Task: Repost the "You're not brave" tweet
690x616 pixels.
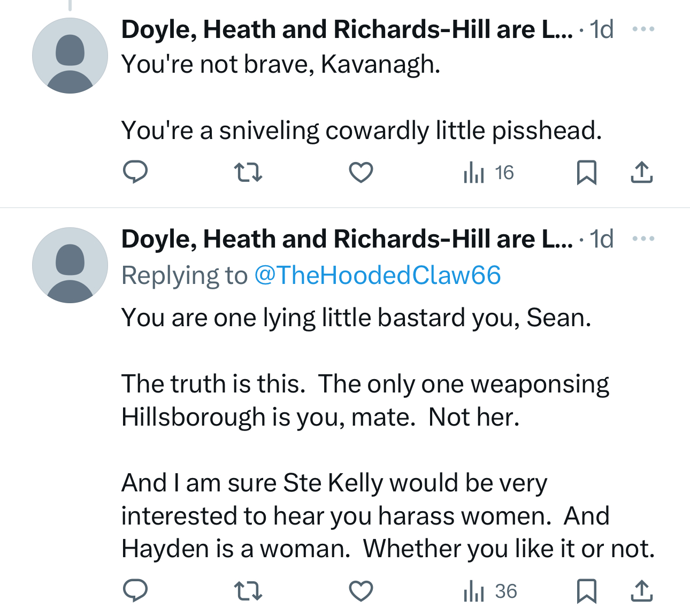Action: click(x=249, y=173)
